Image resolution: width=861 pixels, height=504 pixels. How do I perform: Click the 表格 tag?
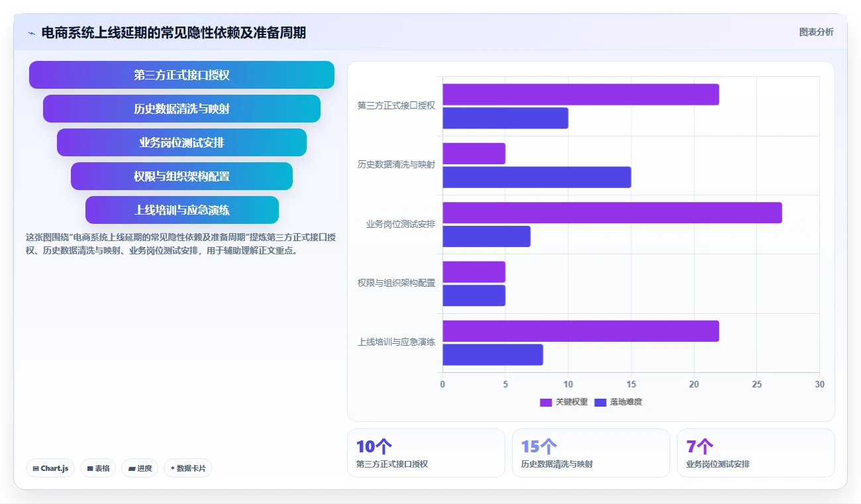(x=98, y=468)
